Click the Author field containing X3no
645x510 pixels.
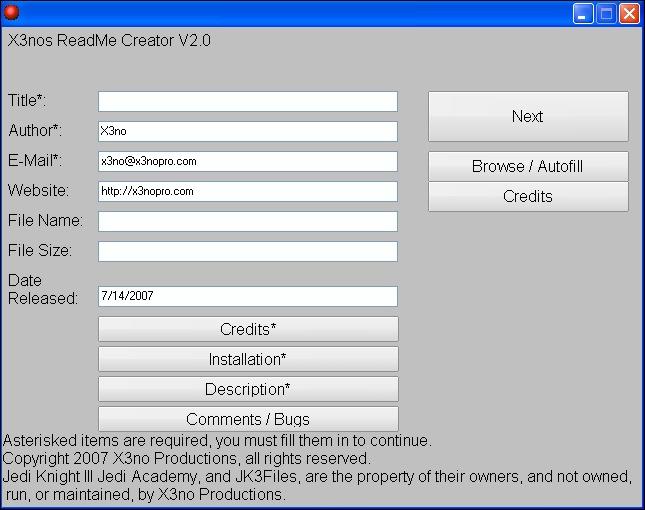(x=248, y=131)
